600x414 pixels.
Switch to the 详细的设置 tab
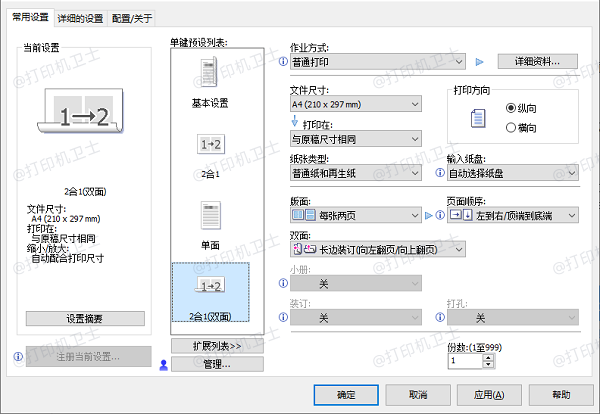pos(80,18)
